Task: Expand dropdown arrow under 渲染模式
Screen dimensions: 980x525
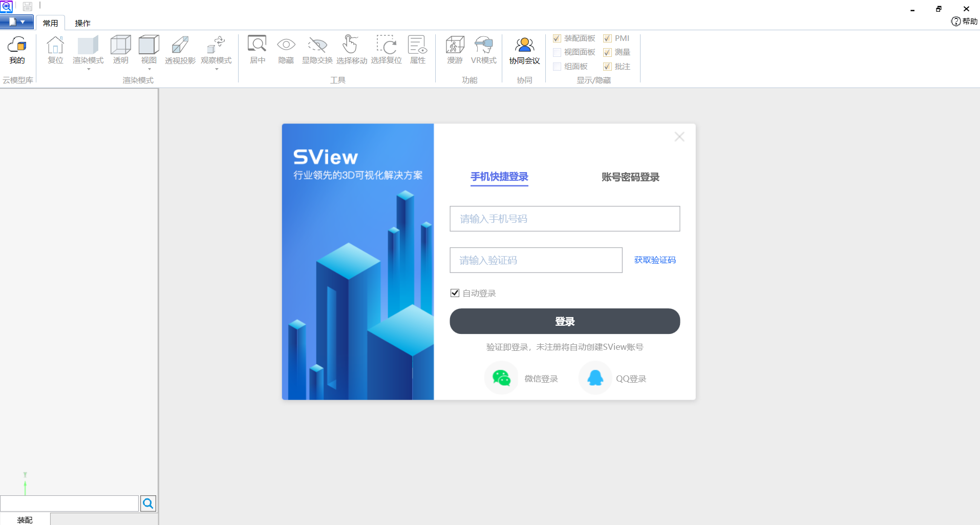Action: (x=88, y=69)
